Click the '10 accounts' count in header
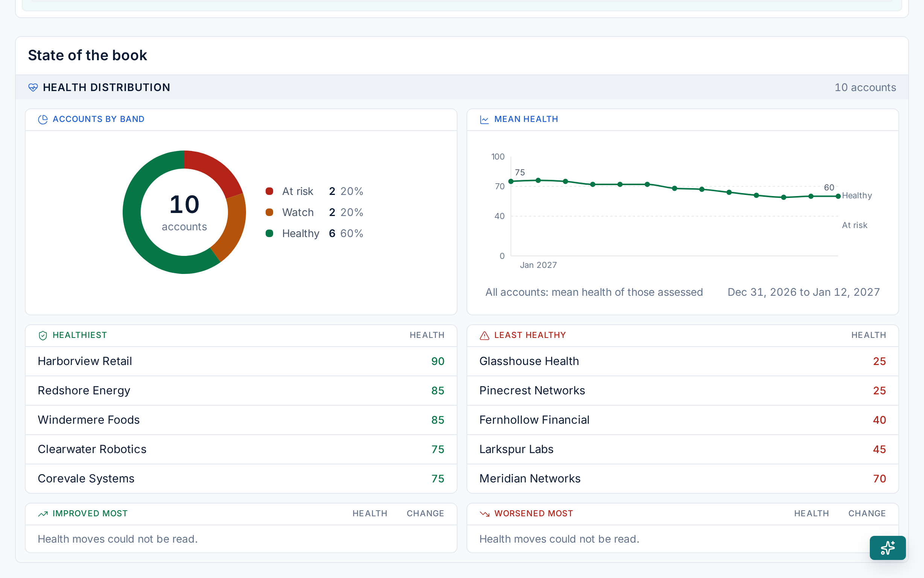 click(865, 88)
